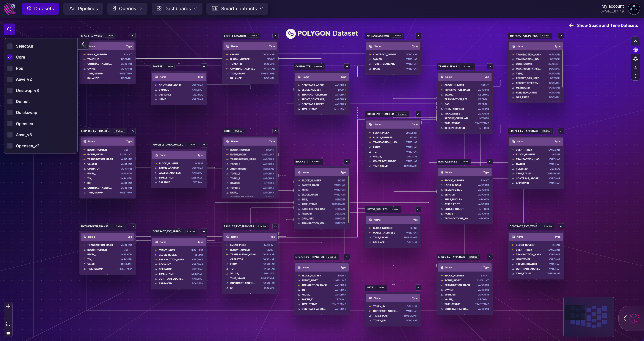Go to the Pipelines tab
Image resolution: width=644 pixels, height=341 pixels.
pos(83,9)
